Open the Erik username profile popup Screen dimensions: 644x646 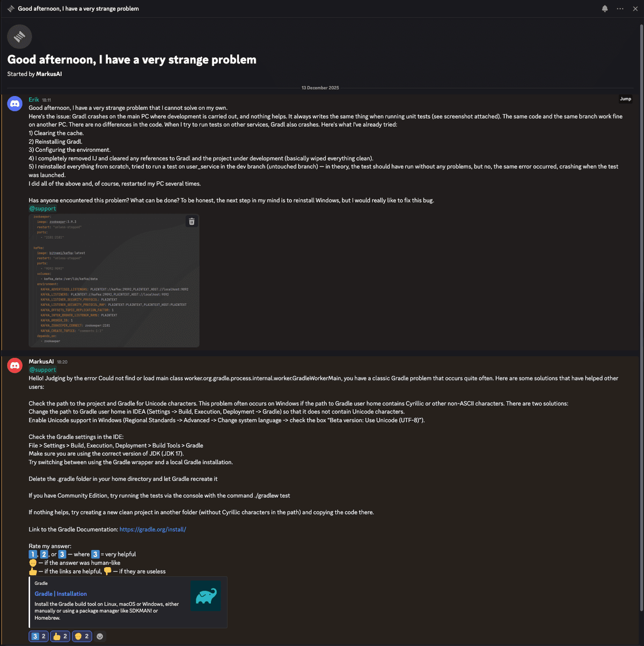tap(34, 100)
